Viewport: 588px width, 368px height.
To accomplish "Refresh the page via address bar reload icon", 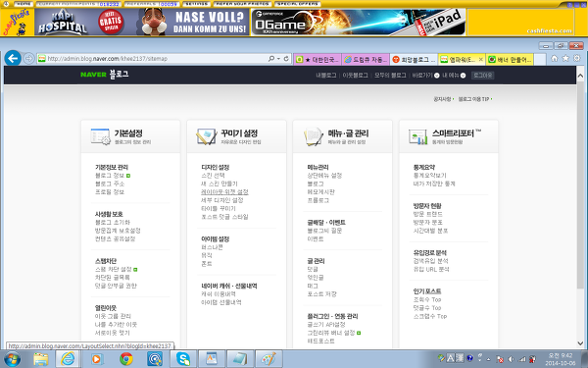I will point(286,59).
